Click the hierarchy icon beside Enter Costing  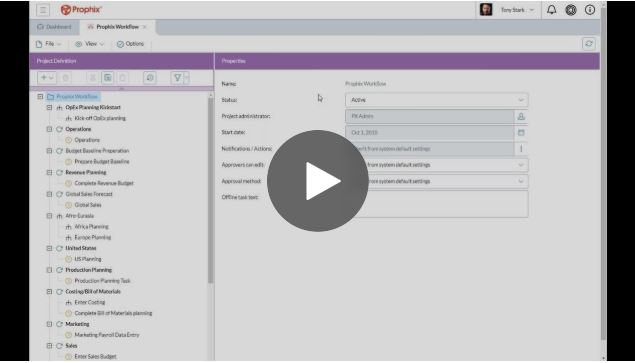68,303
